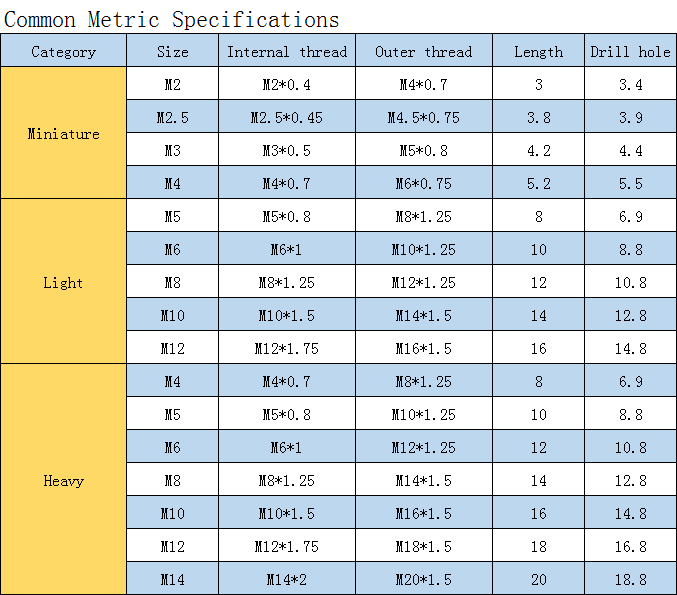Select the M14*2 internal thread cell

[287, 578]
